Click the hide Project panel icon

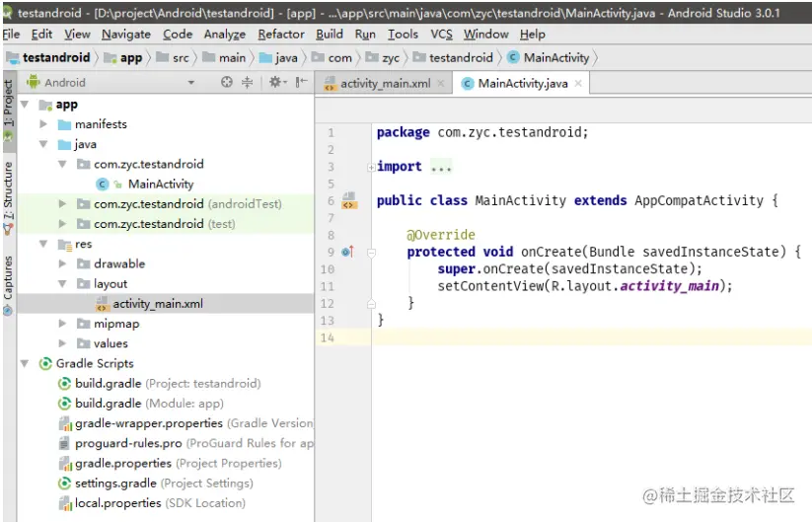tap(301, 82)
